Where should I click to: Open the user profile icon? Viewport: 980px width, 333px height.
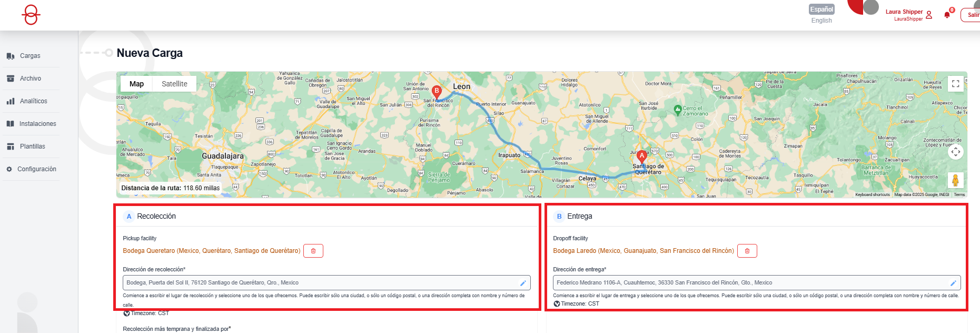[929, 15]
